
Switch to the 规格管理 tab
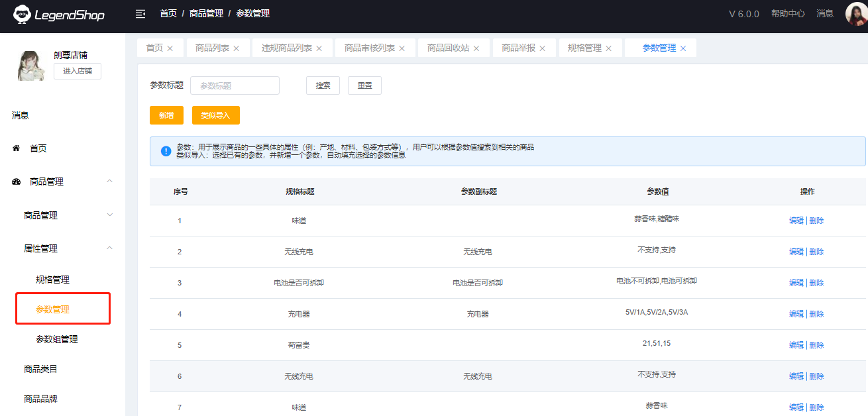584,48
